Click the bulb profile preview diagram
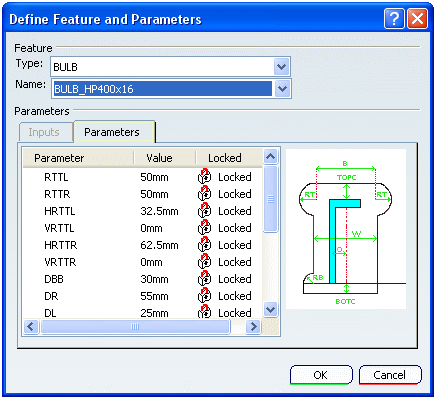Viewport: 436px width, 399px height. pos(346,229)
